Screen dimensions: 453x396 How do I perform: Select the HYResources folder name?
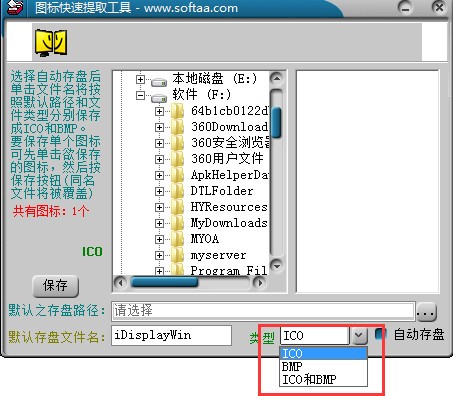(229, 207)
